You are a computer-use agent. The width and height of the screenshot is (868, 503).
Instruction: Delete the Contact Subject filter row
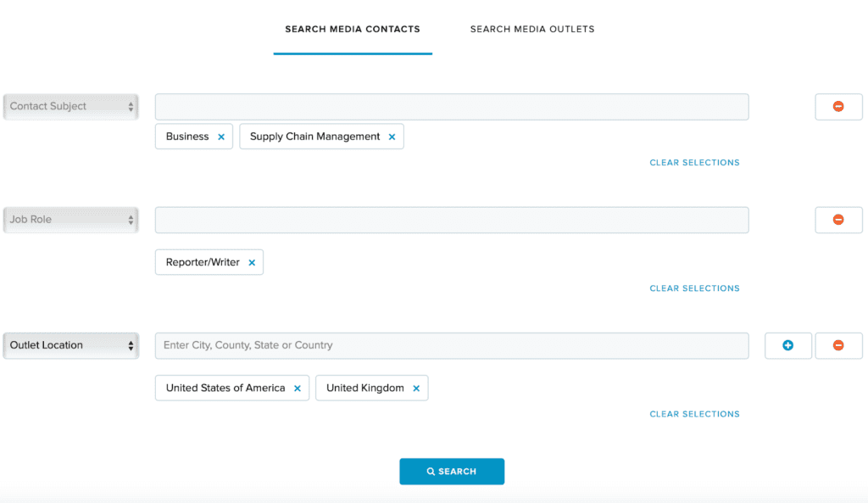tap(838, 106)
